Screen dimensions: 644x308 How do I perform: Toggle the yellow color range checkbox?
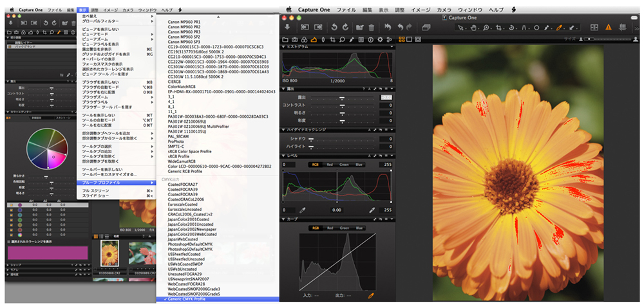[12, 225]
